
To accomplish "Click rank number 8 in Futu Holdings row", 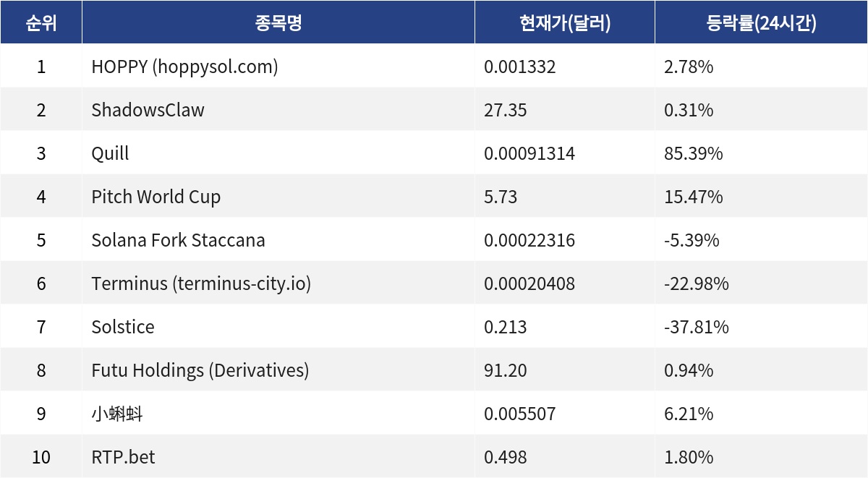I will [41, 371].
